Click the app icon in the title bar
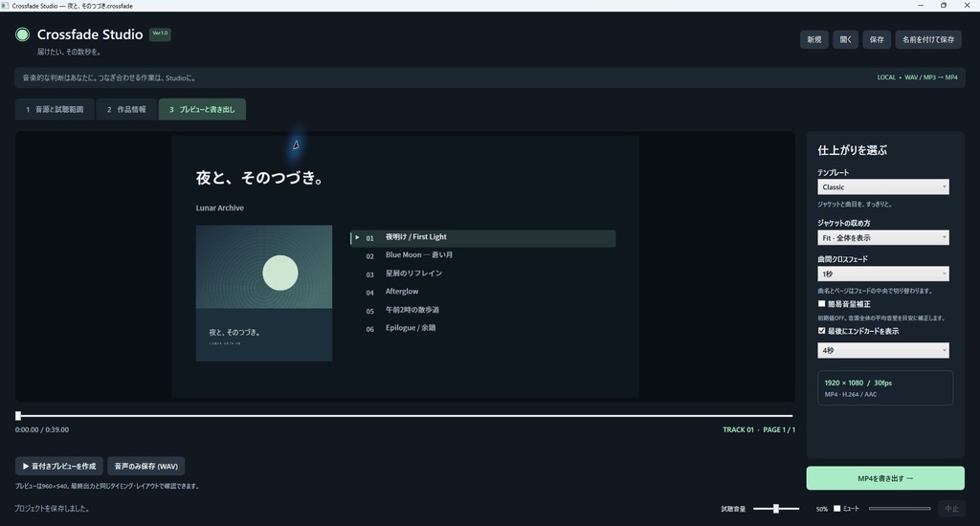This screenshot has height=526, width=980. 6,6
